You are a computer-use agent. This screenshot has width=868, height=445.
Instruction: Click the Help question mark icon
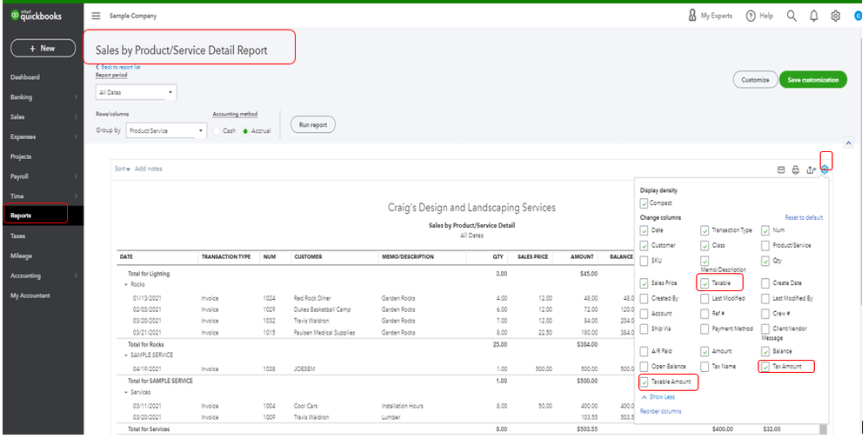point(751,16)
